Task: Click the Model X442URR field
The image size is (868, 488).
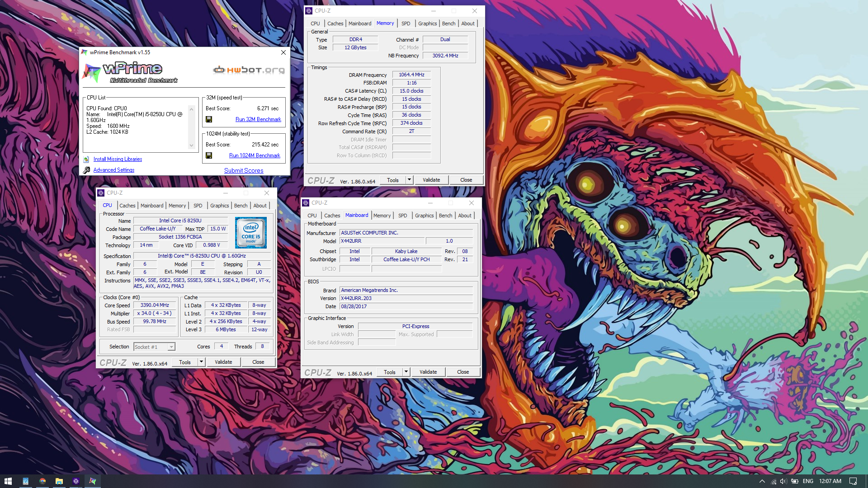Action: [x=382, y=241]
